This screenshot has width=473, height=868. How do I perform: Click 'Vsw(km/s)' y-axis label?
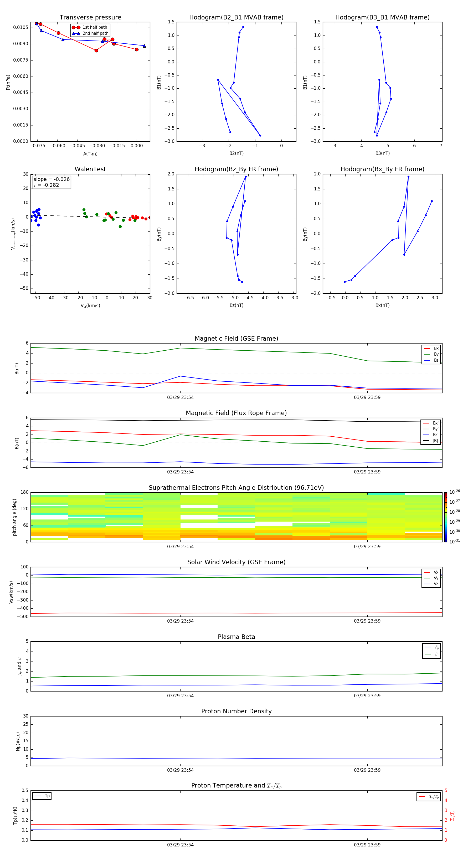(x=11, y=592)
